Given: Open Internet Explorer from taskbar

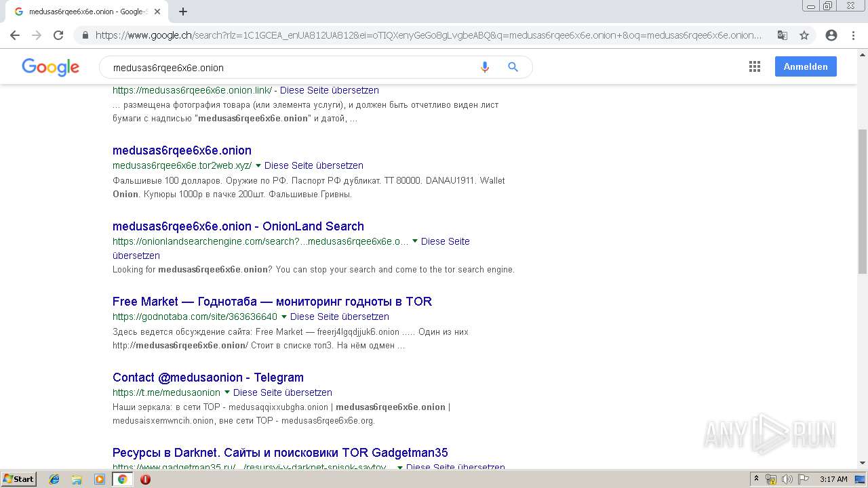Looking at the screenshot, I should click(x=54, y=479).
